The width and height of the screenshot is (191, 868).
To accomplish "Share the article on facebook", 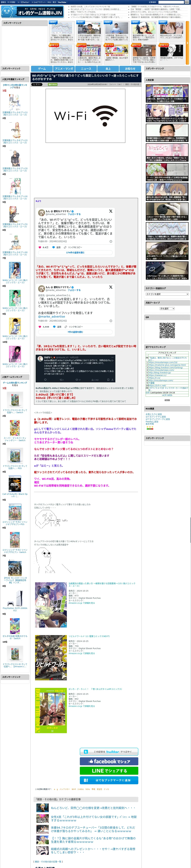I will coord(109,761).
